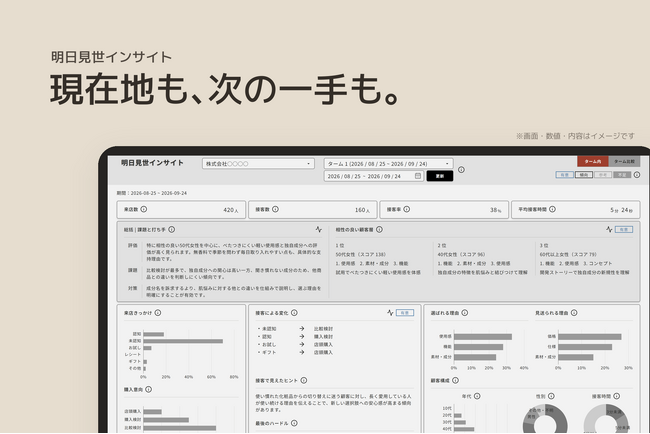Click info icon next to the term dropdown
Screen dimensions: 650x434
[461, 170]
